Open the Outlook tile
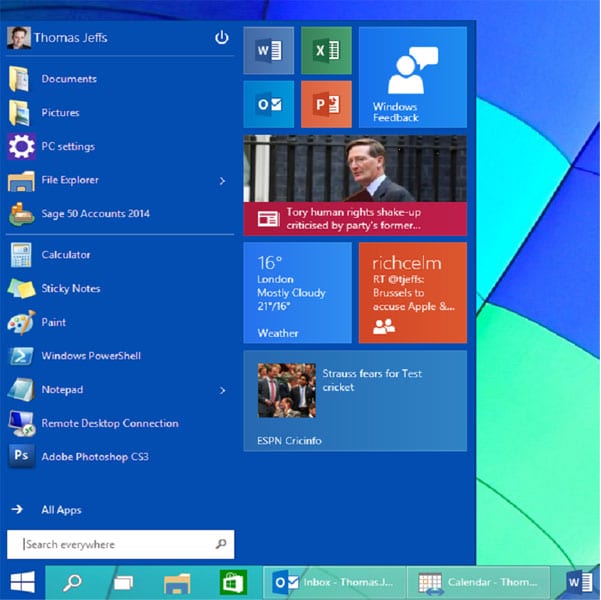 (269, 104)
